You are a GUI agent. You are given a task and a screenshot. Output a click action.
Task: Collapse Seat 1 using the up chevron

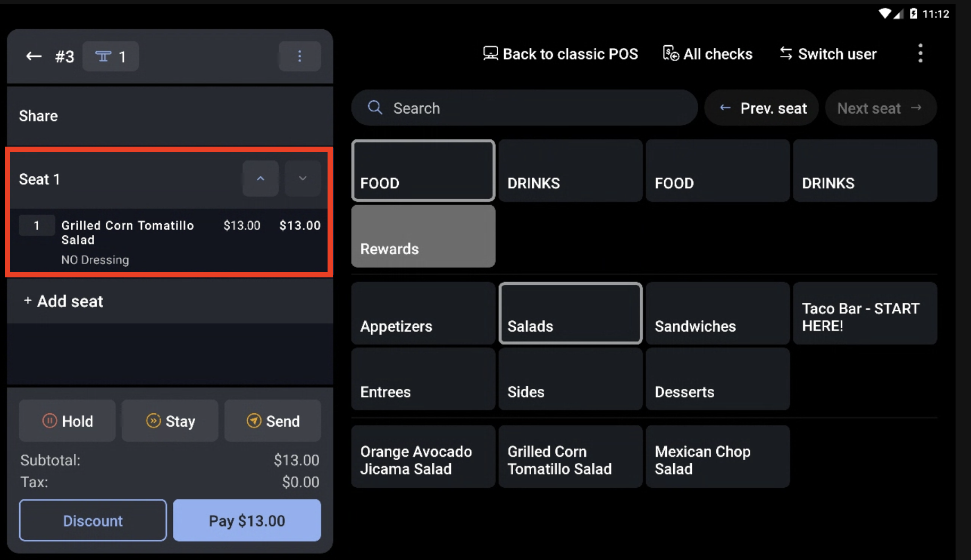tap(260, 179)
